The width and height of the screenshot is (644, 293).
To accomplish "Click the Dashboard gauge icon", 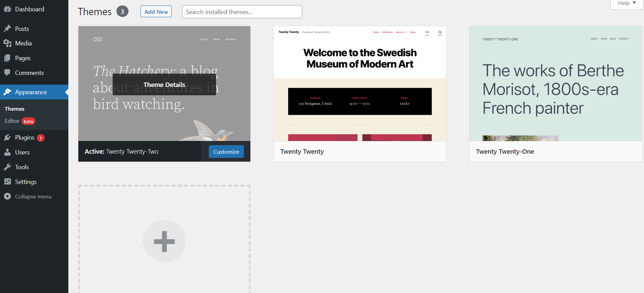I will click(x=8, y=9).
